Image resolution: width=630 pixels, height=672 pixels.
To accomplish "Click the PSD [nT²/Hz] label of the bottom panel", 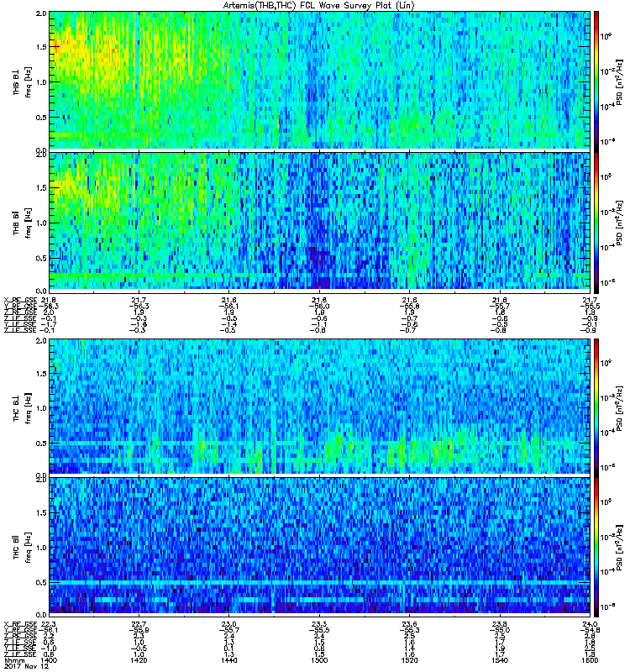I will point(620,548).
